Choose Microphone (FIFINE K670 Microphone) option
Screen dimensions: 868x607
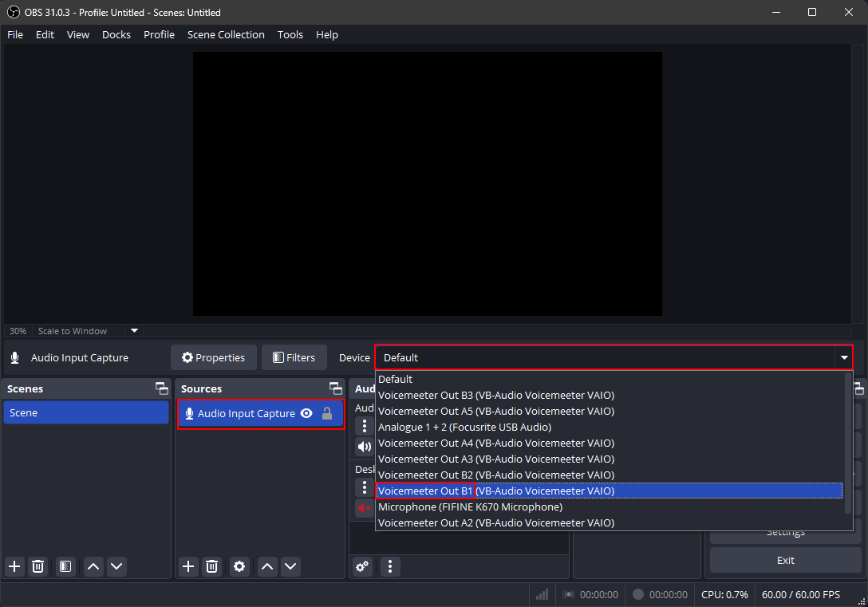point(470,506)
